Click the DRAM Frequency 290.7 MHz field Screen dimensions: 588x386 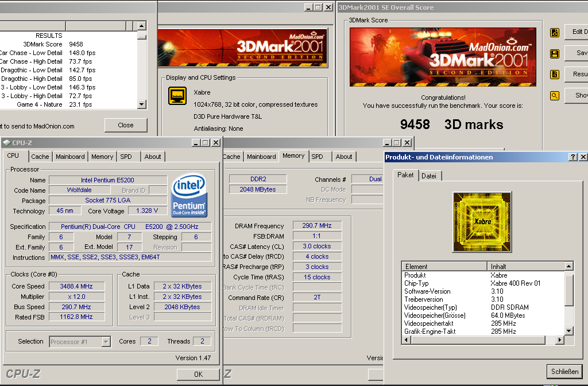point(317,225)
